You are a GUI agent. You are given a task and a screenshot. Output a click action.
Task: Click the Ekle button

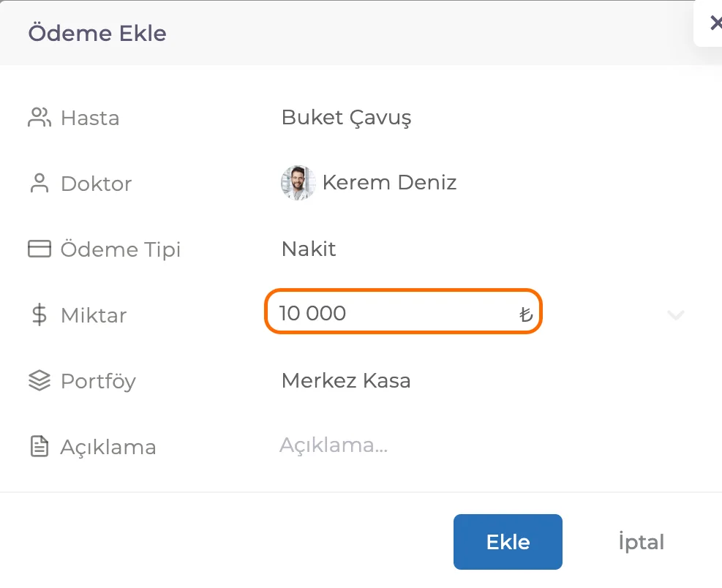point(508,542)
